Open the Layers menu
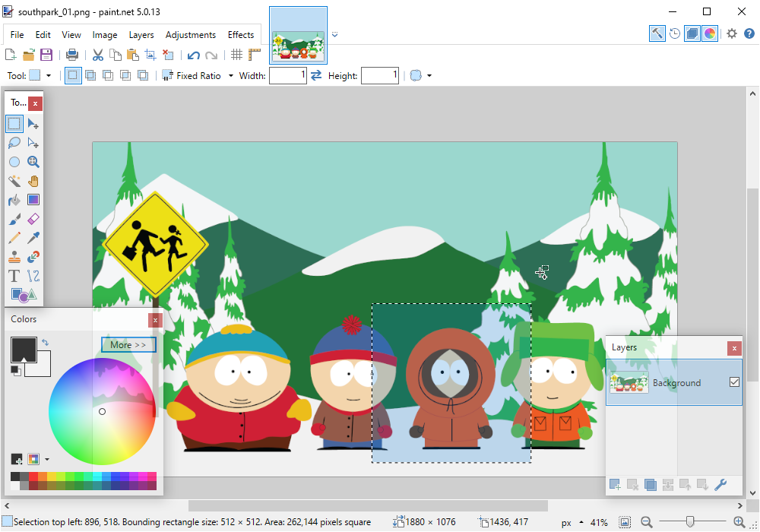Viewport: 760px width, 532px height. tap(141, 35)
